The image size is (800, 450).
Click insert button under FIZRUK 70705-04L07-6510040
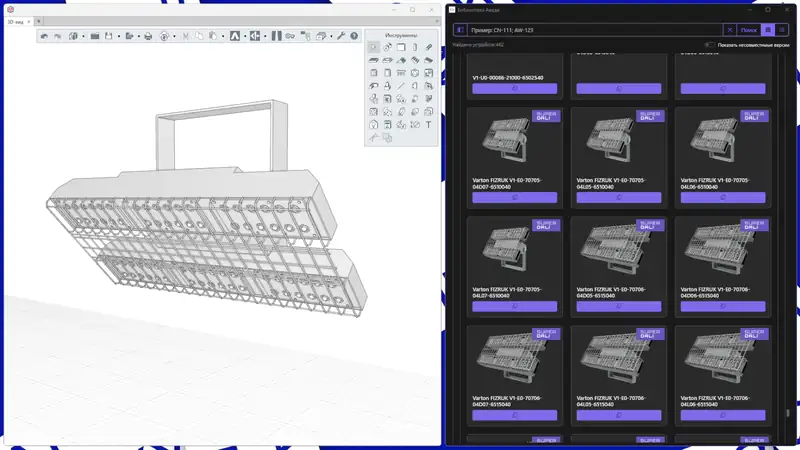click(x=514, y=307)
